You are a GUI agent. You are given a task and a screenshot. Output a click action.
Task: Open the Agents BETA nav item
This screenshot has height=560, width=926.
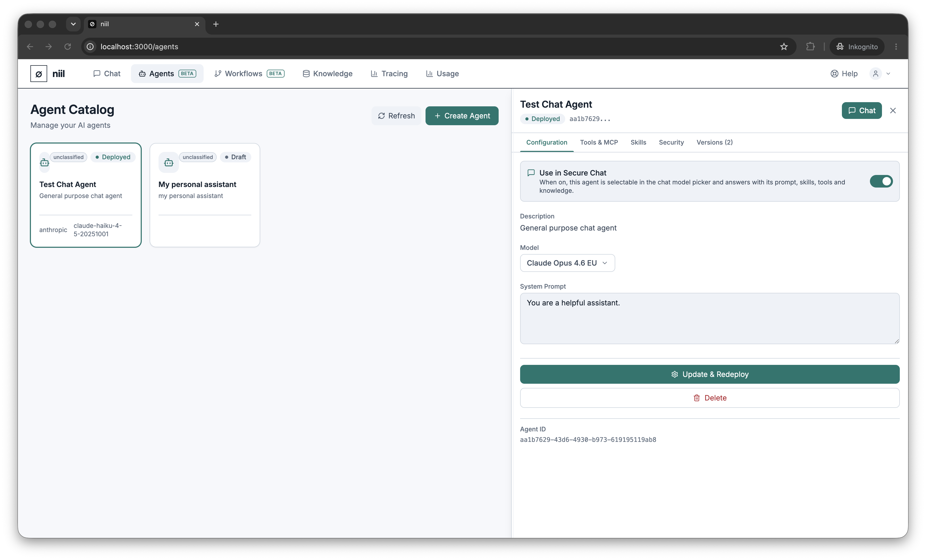tap(167, 74)
